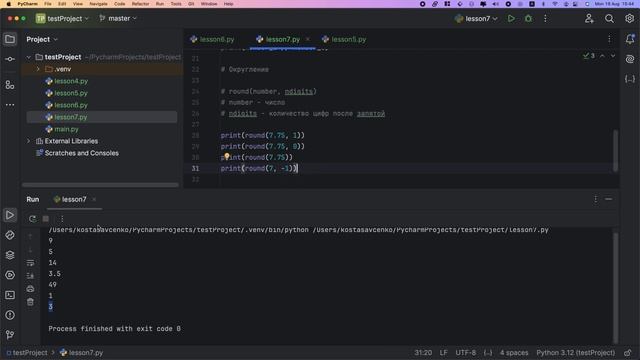Open main.py in project tree
640x360 pixels.
click(x=66, y=129)
